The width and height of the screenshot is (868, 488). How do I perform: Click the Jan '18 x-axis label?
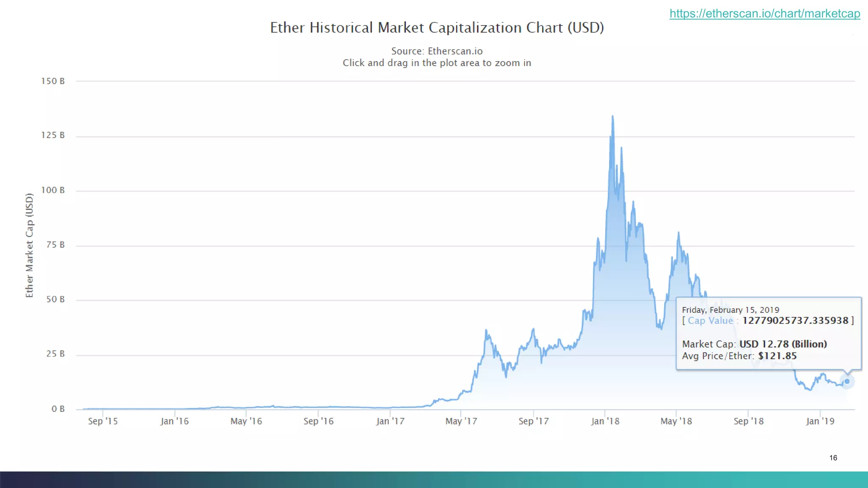(605, 421)
